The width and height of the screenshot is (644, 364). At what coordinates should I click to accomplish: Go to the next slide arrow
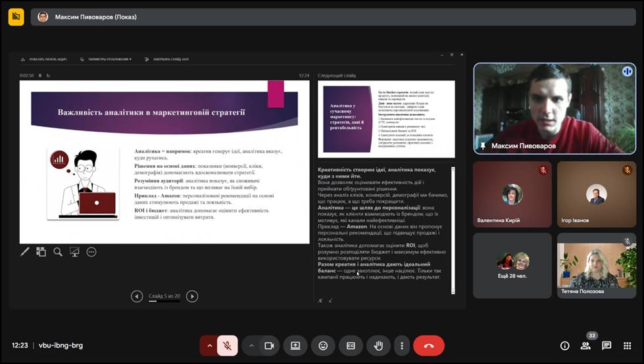point(192,296)
